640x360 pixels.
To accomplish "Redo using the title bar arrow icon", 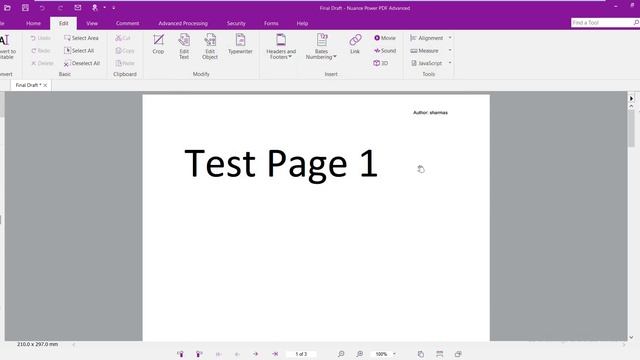I will pyautogui.click(x=60, y=8).
